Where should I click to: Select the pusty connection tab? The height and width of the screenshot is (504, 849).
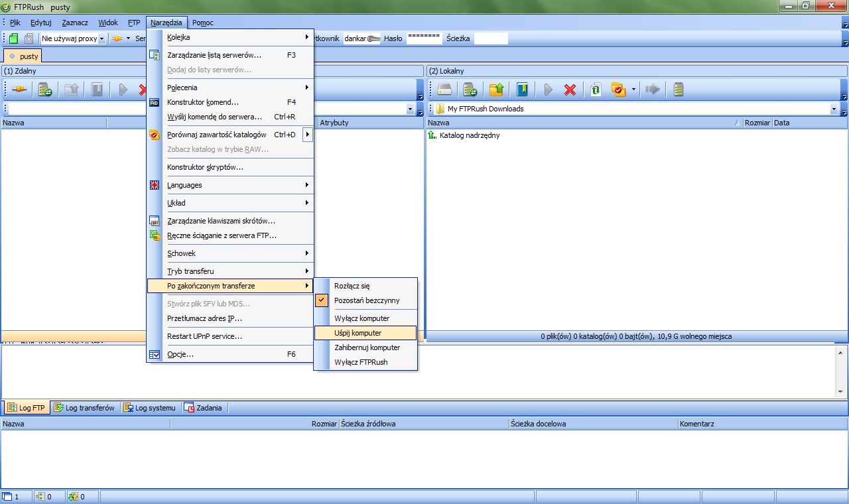coord(24,56)
